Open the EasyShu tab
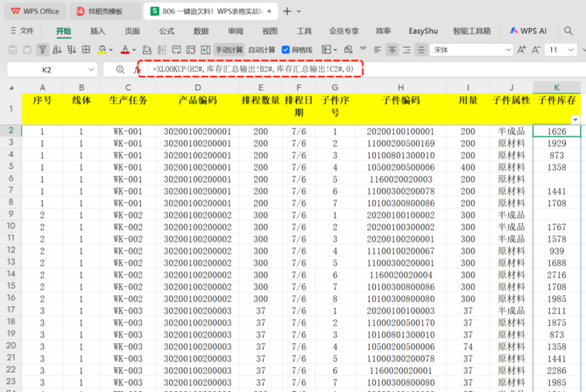586x392 pixels. point(423,31)
